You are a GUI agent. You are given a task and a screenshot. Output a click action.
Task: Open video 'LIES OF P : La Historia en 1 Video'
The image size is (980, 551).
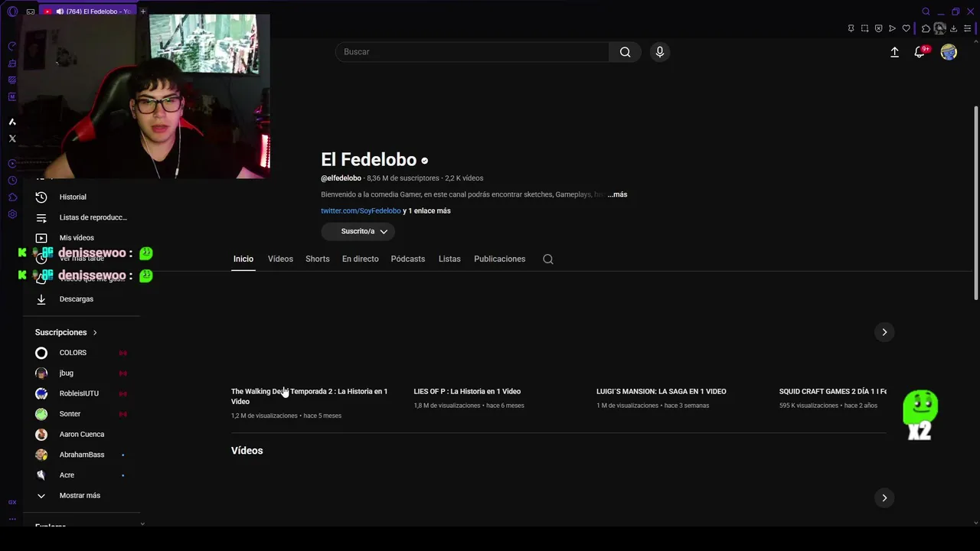click(467, 392)
